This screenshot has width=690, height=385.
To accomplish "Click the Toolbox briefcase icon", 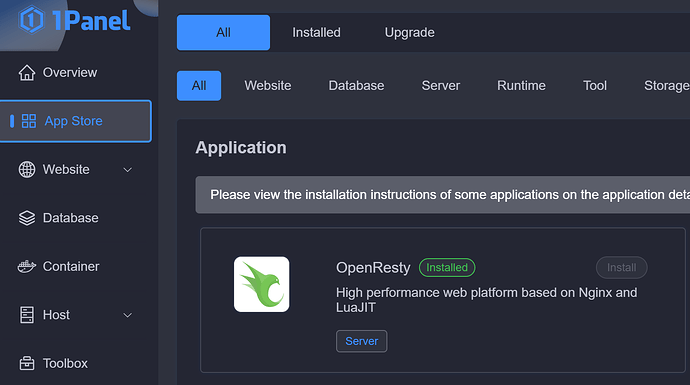I will click(27, 363).
